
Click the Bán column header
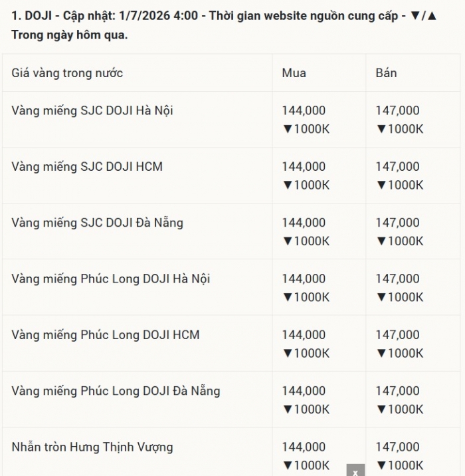pyautogui.click(x=386, y=73)
